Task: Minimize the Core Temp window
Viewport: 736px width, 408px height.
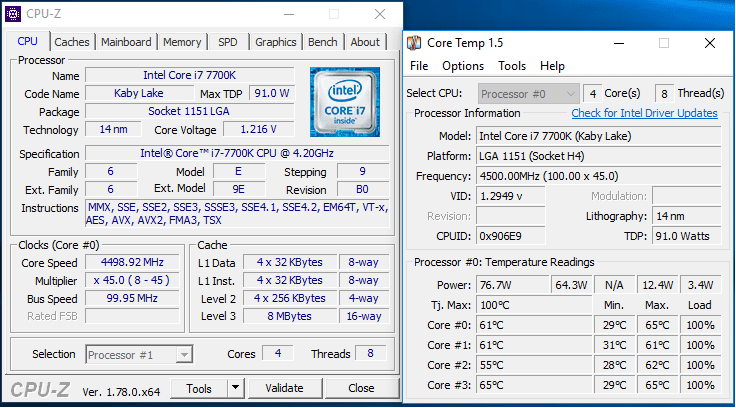Action: coord(619,43)
